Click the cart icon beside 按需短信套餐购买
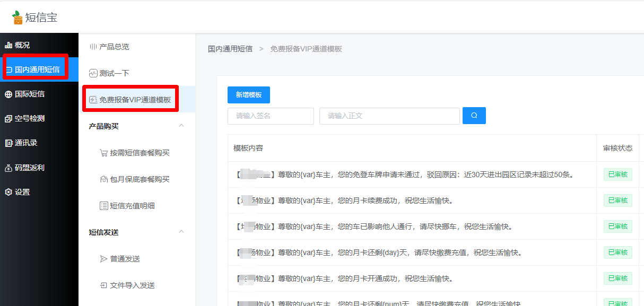This screenshot has width=644, height=306. pos(104,153)
